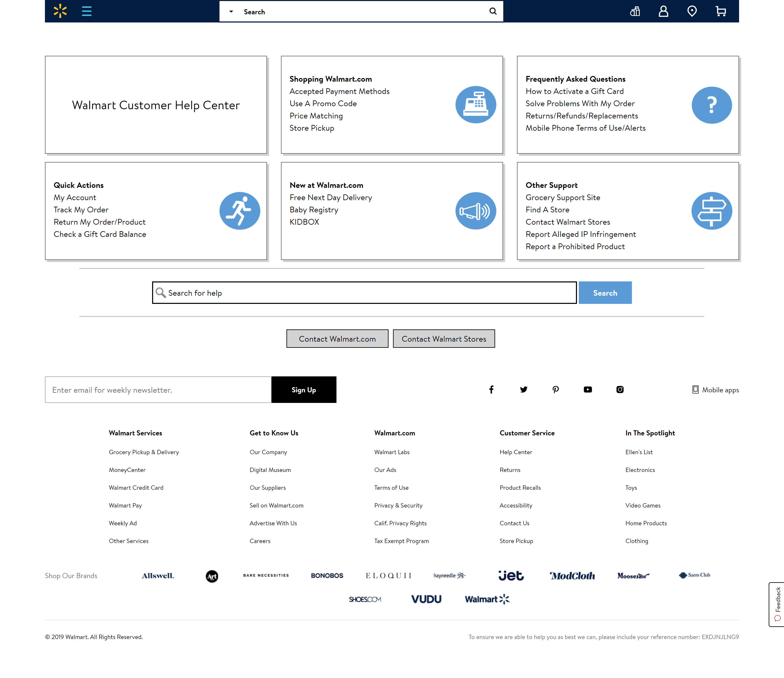Open Report a Prohibited Product link
784x678 pixels.
575,246
